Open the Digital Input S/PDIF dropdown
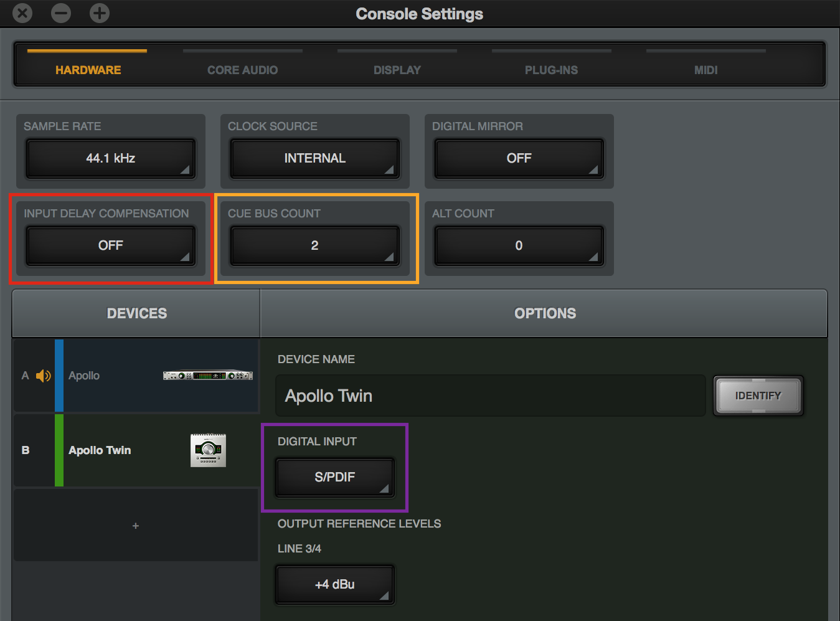This screenshot has width=840, height=621. [335, 477]
